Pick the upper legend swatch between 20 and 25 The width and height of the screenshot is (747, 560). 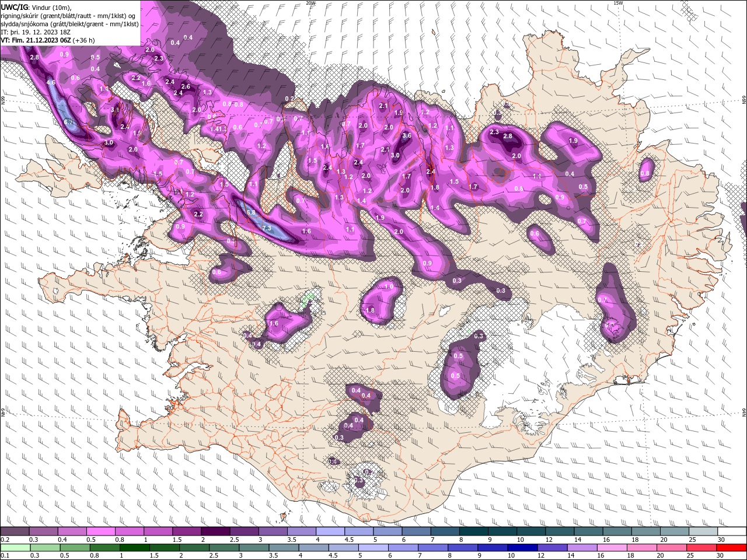coord(674,531)
